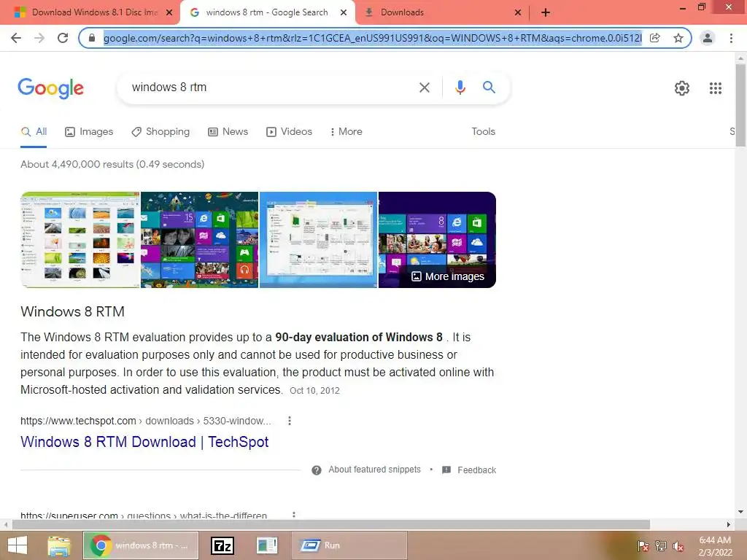Open Google quick settings gear
The image size is (747, 560).
pos(682,88)
